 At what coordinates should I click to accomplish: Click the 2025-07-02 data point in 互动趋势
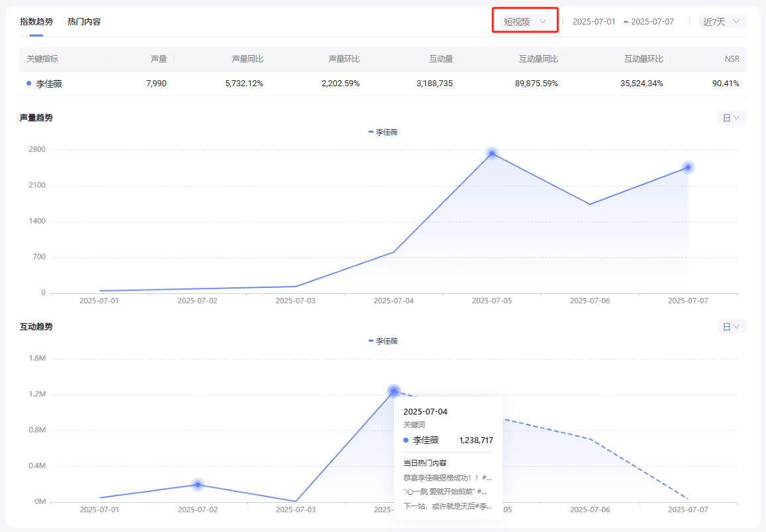pos(198,485)
